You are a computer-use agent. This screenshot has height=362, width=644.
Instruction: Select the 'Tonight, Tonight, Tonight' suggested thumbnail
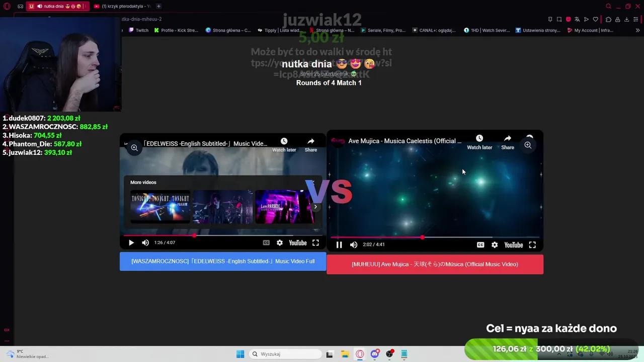(160, 207)
